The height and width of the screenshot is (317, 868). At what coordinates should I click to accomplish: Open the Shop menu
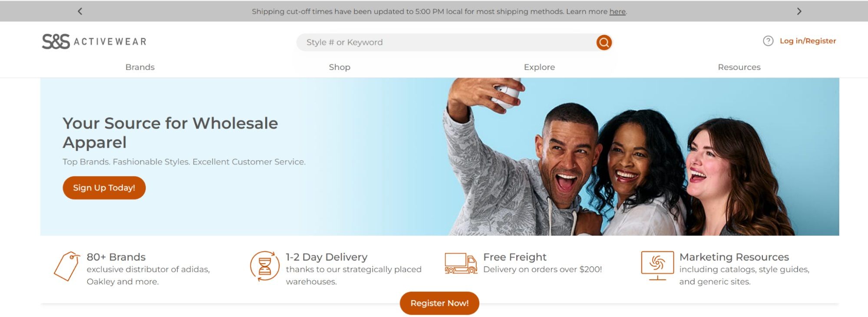(340, 67)
